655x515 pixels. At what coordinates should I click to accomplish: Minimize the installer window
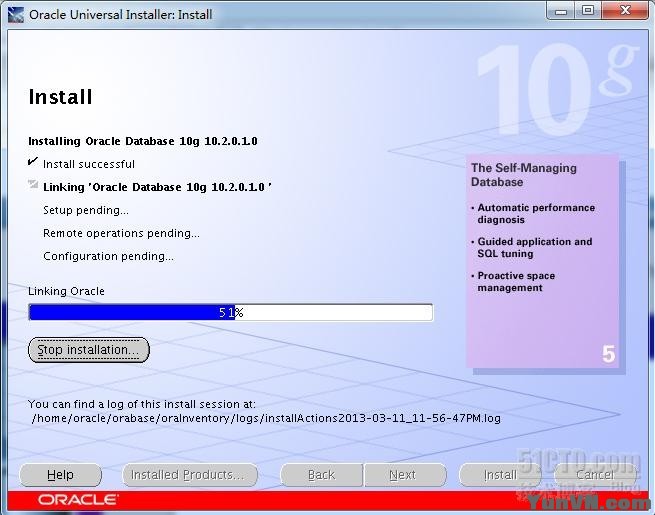coord(561,11)
